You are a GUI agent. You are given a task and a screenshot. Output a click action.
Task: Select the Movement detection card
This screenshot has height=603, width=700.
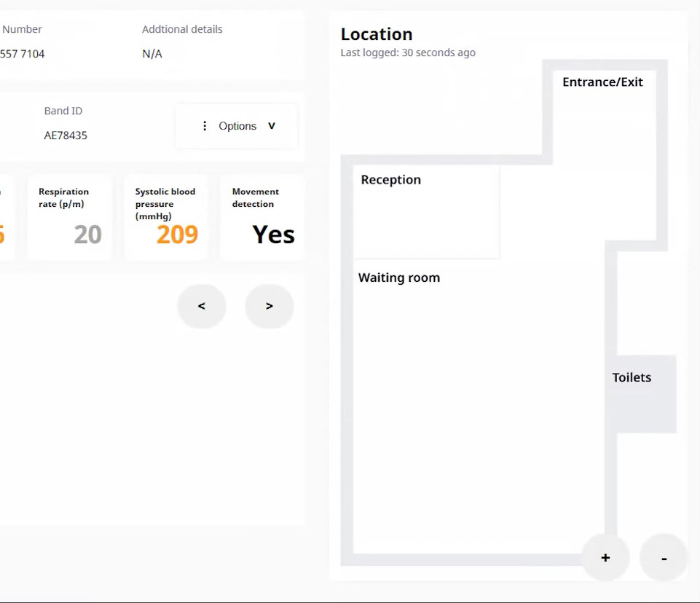point(263,217)
